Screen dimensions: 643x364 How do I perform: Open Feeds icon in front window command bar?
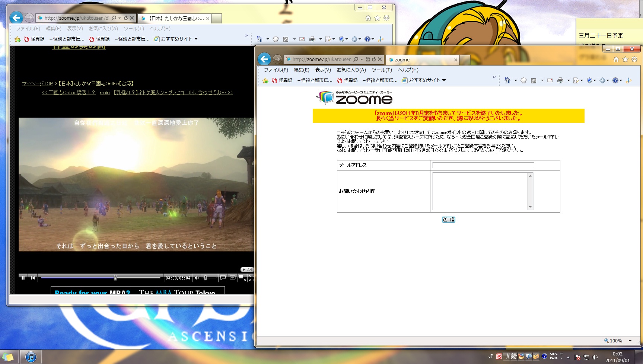tap(534, 80)
